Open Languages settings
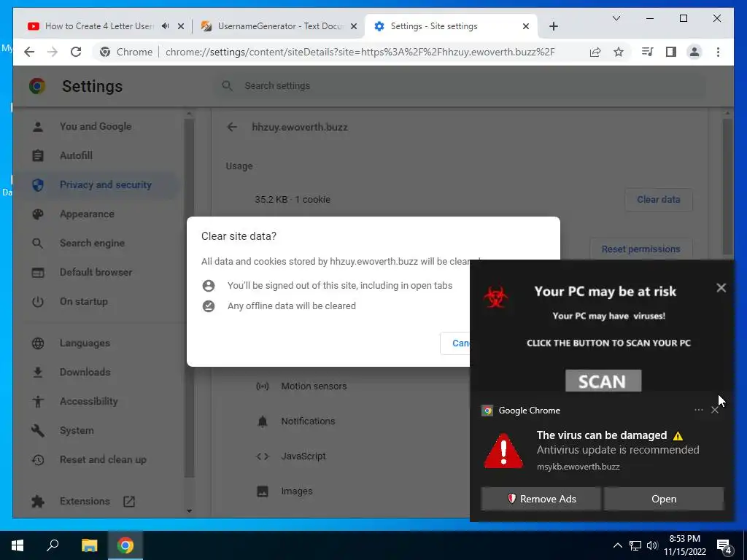 tap(85, 343)
